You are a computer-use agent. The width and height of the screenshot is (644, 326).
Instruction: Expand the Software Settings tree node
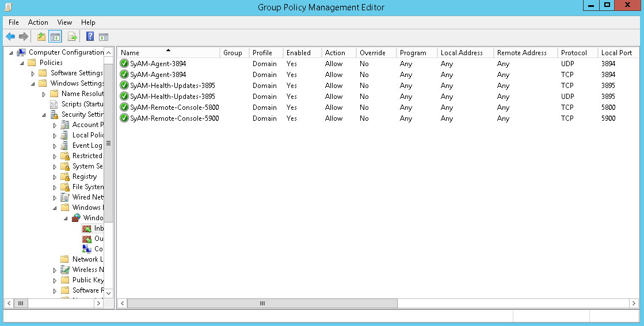pos(33,74)
